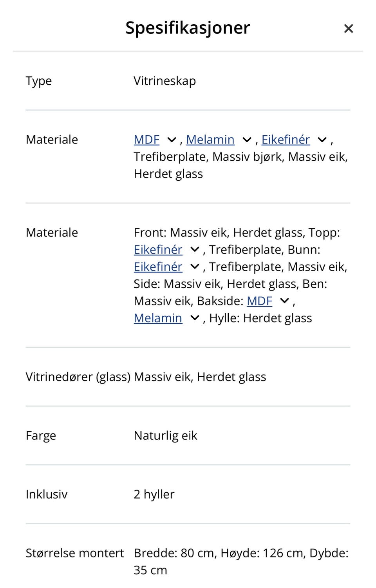Follow the Melamin link in the first Materiale row
The image size is (376, 588).
click(x=210, y=140)
